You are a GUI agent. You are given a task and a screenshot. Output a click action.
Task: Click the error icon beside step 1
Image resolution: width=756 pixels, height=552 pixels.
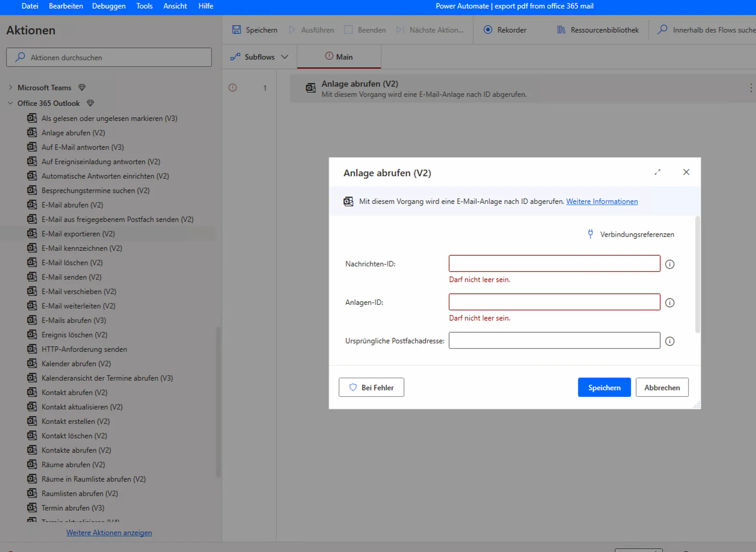pos(233,88)
